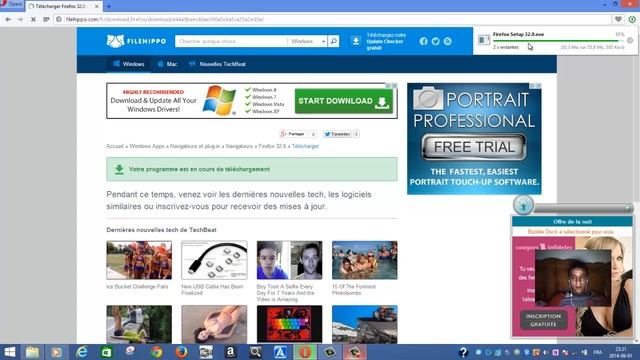Open the green Store taskbar icon

[106, 352]
